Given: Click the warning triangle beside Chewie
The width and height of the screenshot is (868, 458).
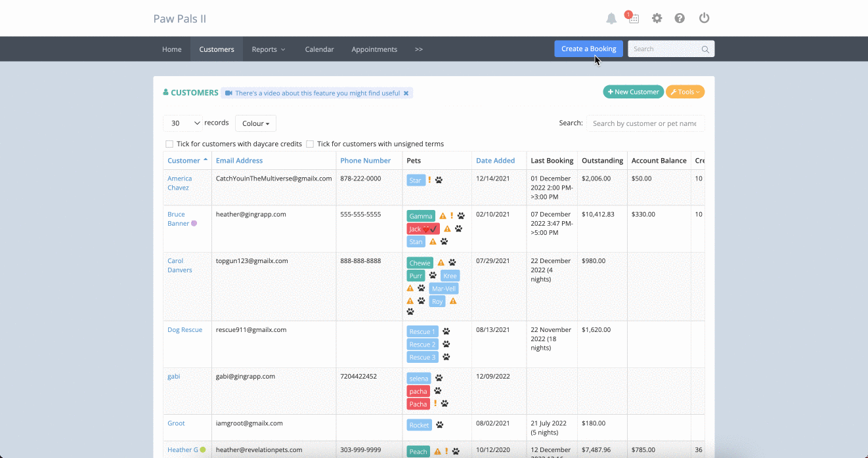Looking at the screenshot, I should coord(441,262).
